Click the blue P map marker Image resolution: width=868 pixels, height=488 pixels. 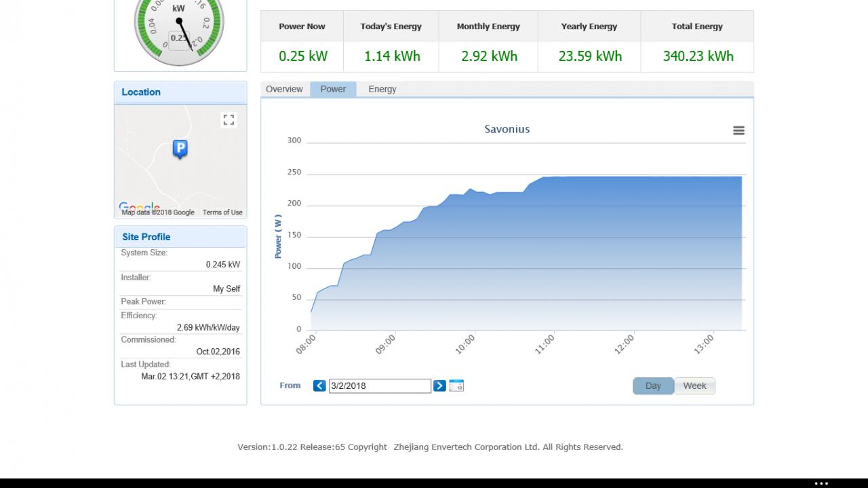pos(180,149)
